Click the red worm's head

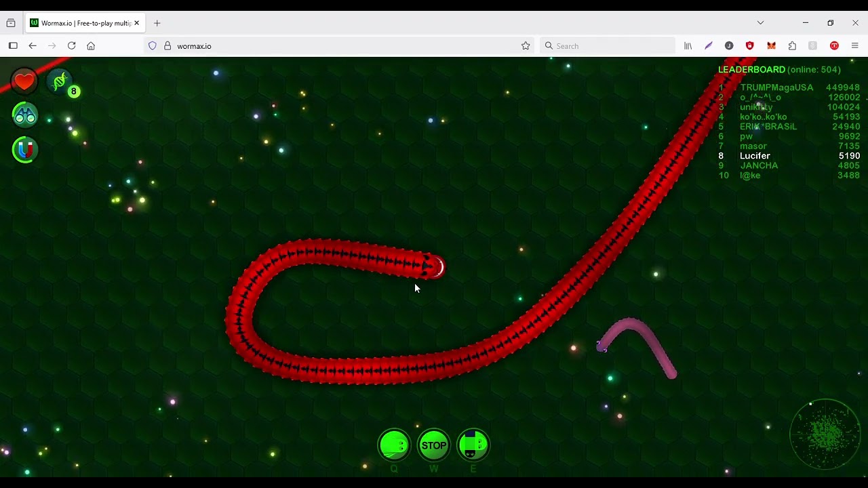pyautogui.click(x=434, y=266)
